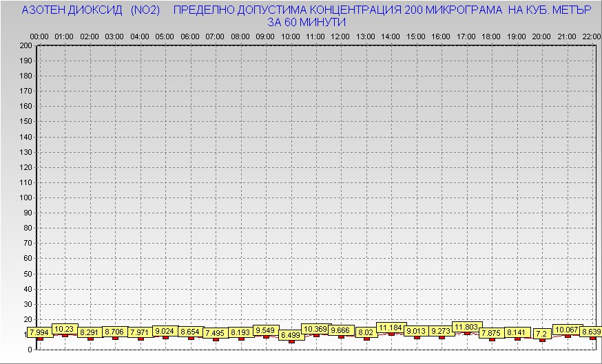Screen dimensions: 602x364
Task: Click the 17:00 time axis label
Action: pos(466,37)
